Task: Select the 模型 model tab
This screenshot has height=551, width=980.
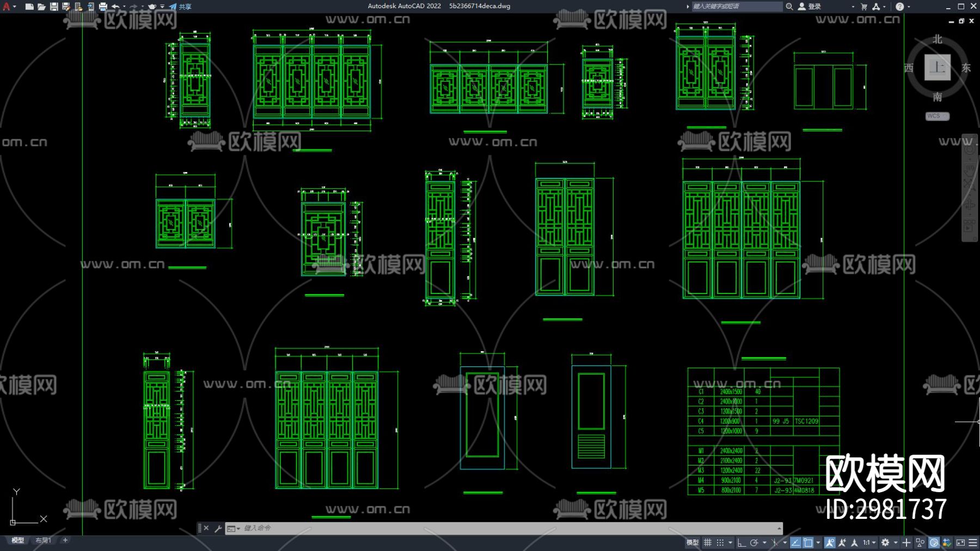Action: 18,540
